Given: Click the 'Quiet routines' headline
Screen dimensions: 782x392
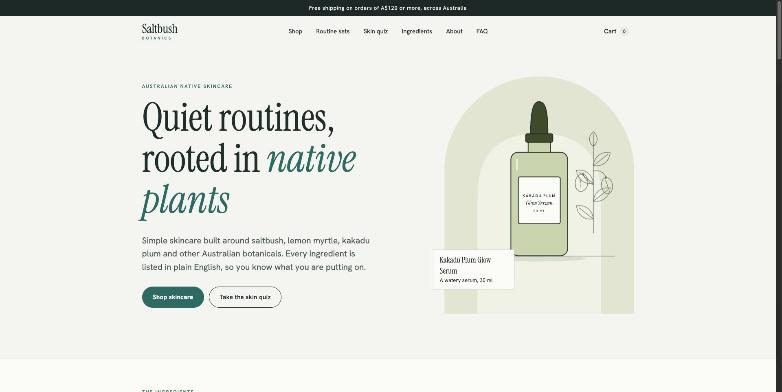Looking at the screenshot, I should point(249,160).
